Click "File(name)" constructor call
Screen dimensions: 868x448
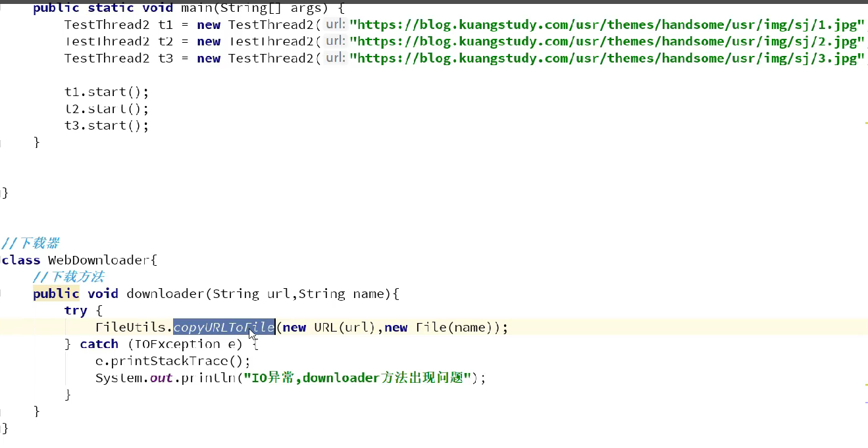pos(455,327)
